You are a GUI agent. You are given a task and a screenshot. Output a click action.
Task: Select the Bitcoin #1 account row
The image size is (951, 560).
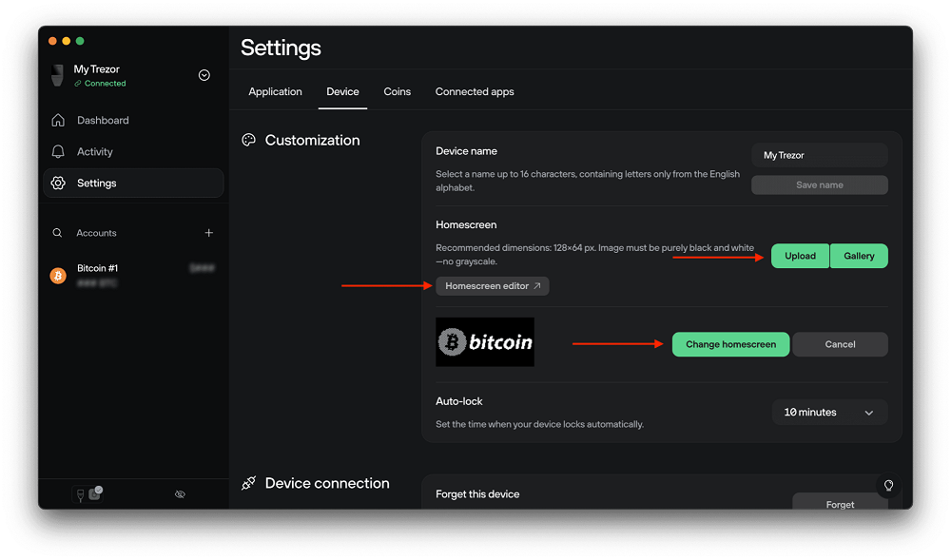pyautogui.click(x=133, y=276)
